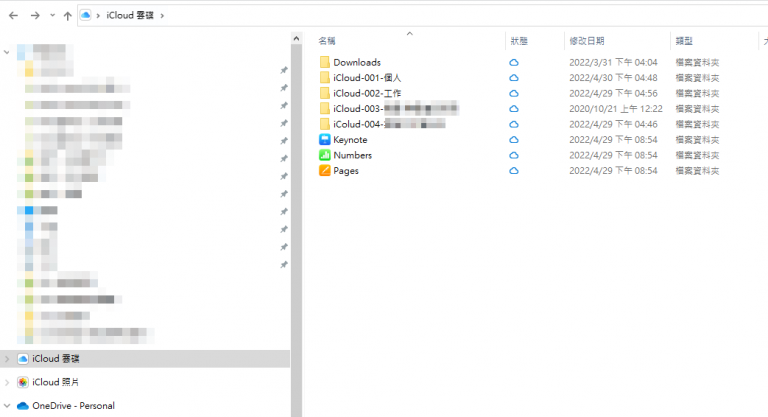Click cloud status icon for Pages row
The width and height of the screenshot is (768, 417).
point(514,171)
